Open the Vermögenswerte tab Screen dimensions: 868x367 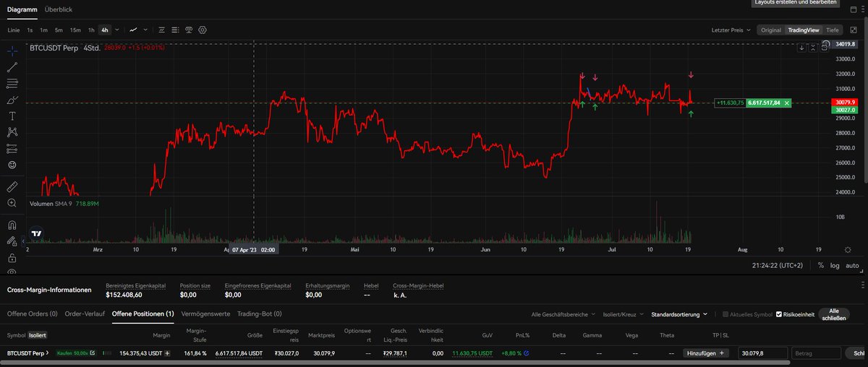pos(205,314)
